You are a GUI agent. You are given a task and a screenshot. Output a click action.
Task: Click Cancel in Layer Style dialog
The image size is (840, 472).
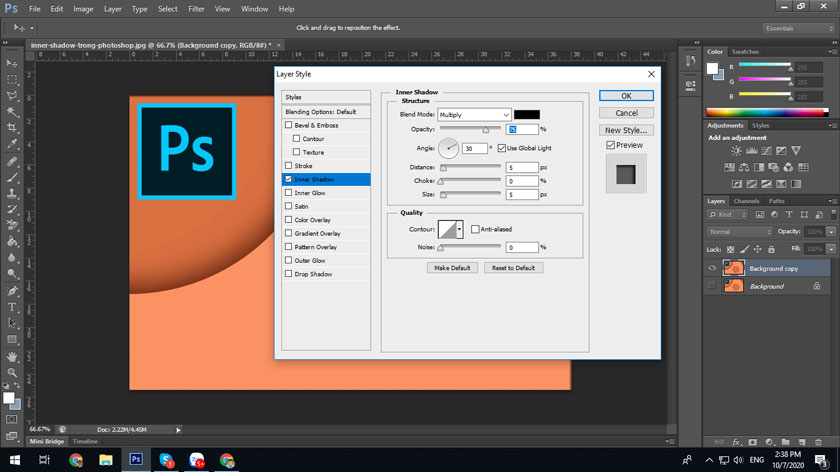[x=626, y=113]
